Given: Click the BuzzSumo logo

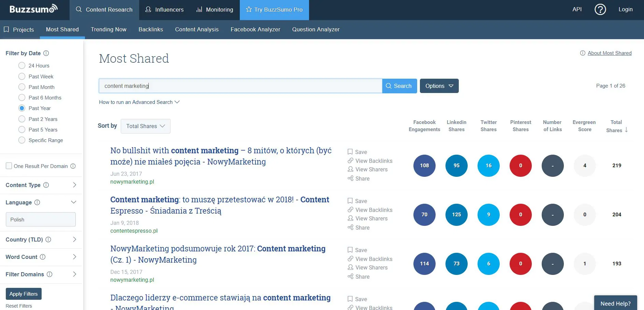Looking at the screenshot, I should coord(33,9).
